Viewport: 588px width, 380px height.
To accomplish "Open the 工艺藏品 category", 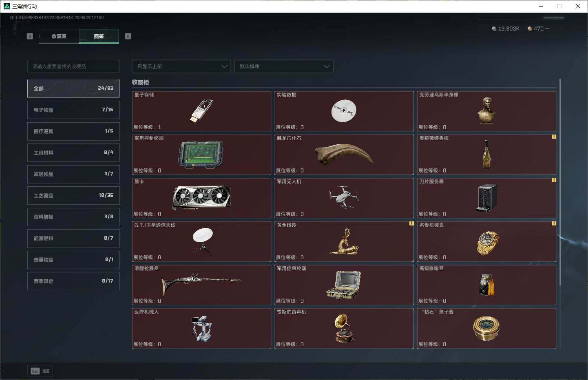I will (x=73, y=196).
